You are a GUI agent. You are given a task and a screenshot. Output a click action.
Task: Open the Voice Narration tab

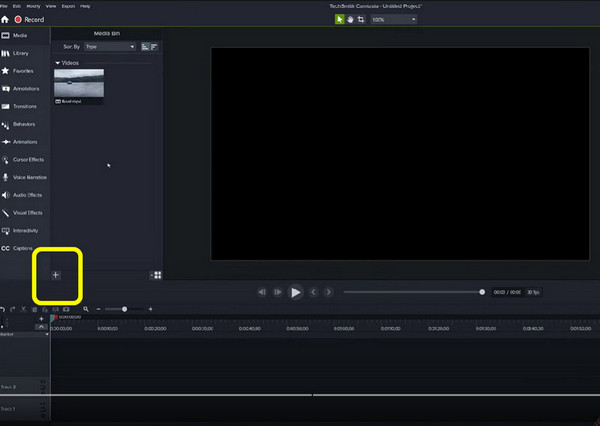click(24, 177)
